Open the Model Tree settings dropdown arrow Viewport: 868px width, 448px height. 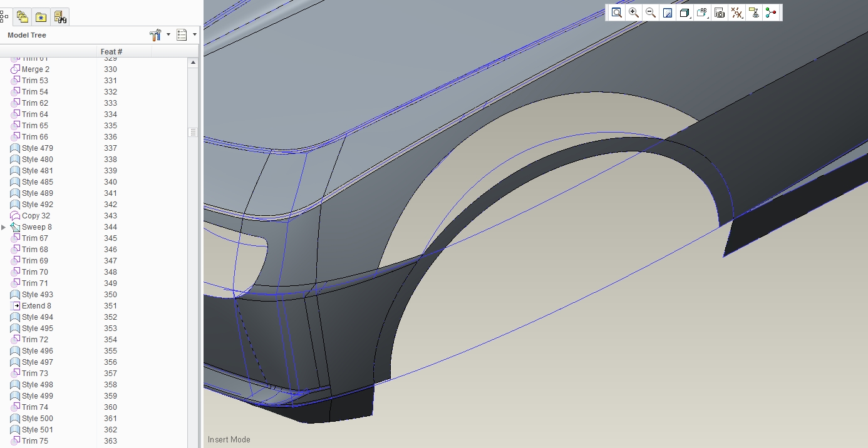pos(168,35)
